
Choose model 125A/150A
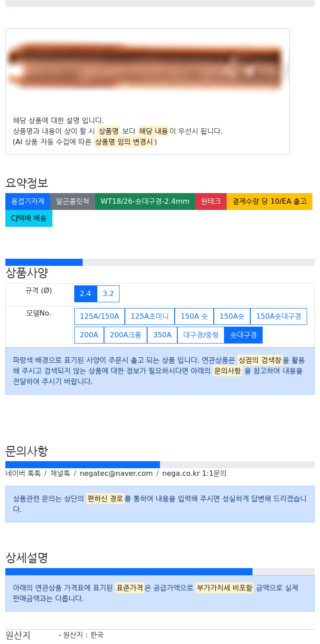pyautogui.click(x=100, y=316)
